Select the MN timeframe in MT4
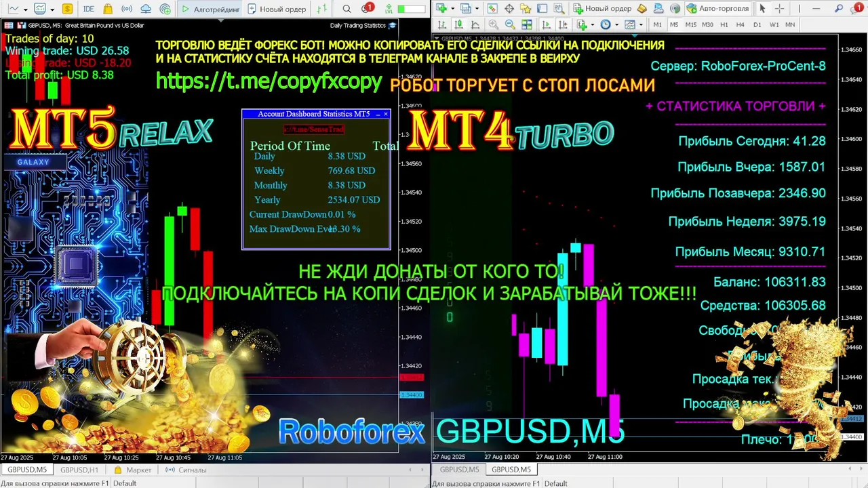This screenshot has width=868, height=488. [790, 24]
